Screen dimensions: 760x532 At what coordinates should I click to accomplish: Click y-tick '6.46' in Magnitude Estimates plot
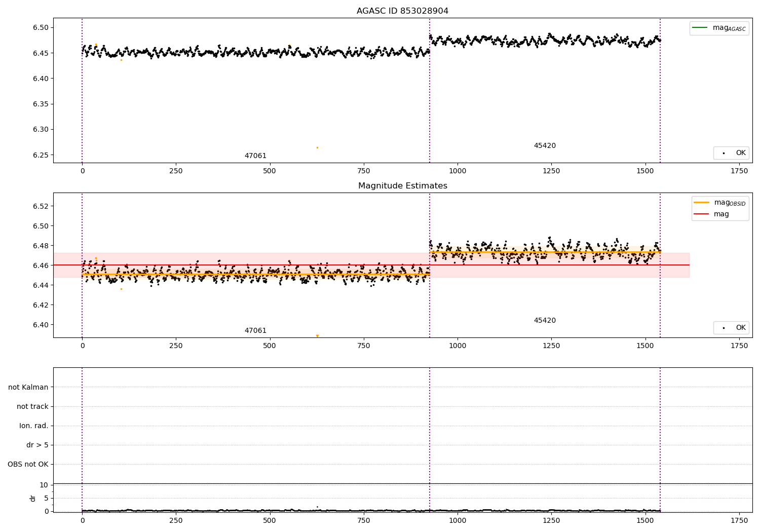tap(40, 265)
